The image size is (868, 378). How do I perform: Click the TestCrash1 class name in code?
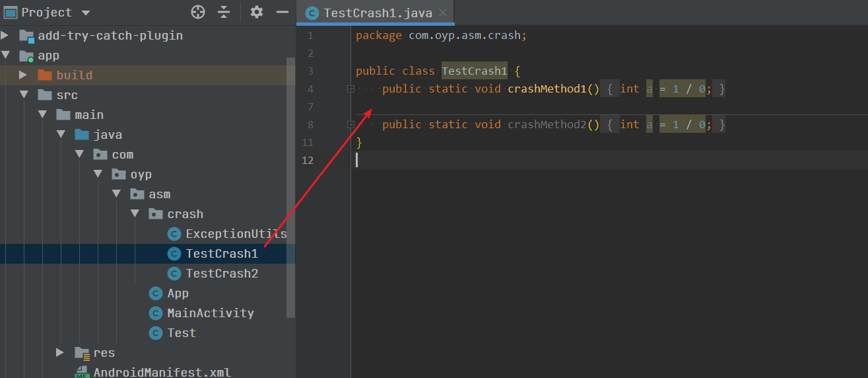click(475, 71)
